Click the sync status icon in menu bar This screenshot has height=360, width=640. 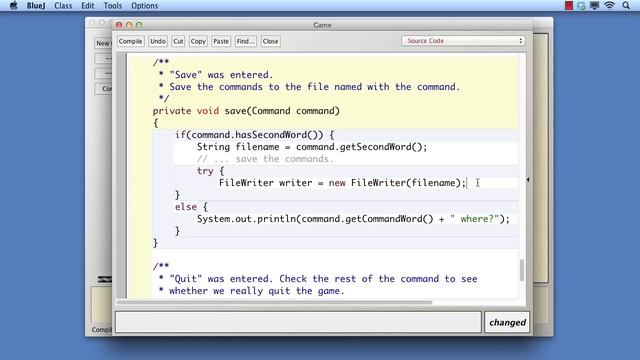point(581,6)
